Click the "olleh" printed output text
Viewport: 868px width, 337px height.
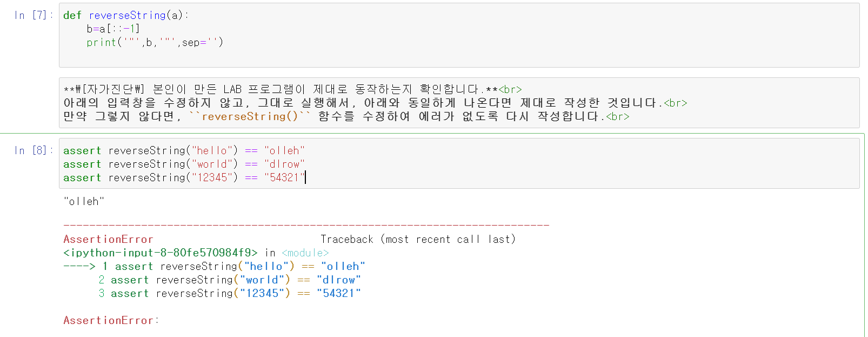point(84,201)
